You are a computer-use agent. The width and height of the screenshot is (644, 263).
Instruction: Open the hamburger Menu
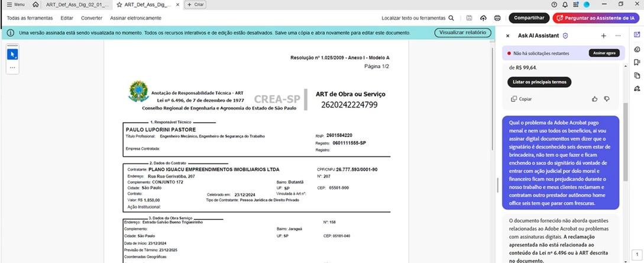click(16, 5)
